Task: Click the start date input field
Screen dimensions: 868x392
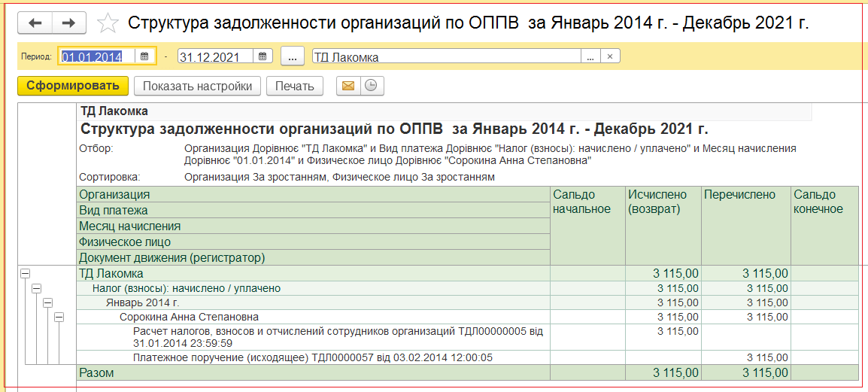Action: coord(98,56)
